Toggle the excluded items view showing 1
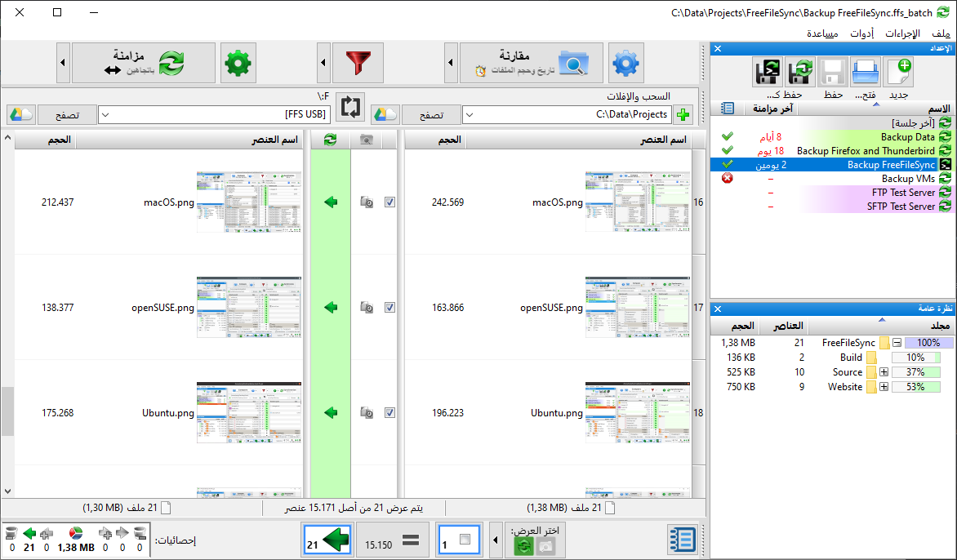957x560 pixels. [460, 540]
